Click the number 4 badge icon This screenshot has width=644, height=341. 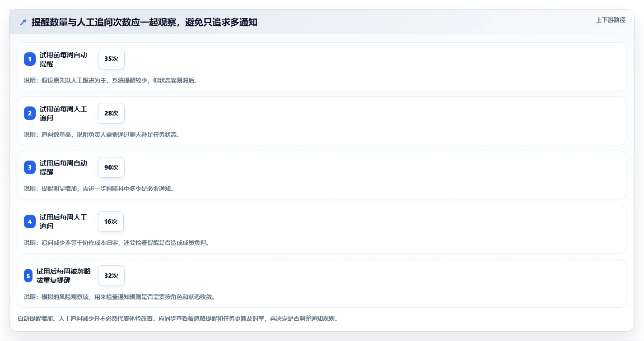coord(30,221)
